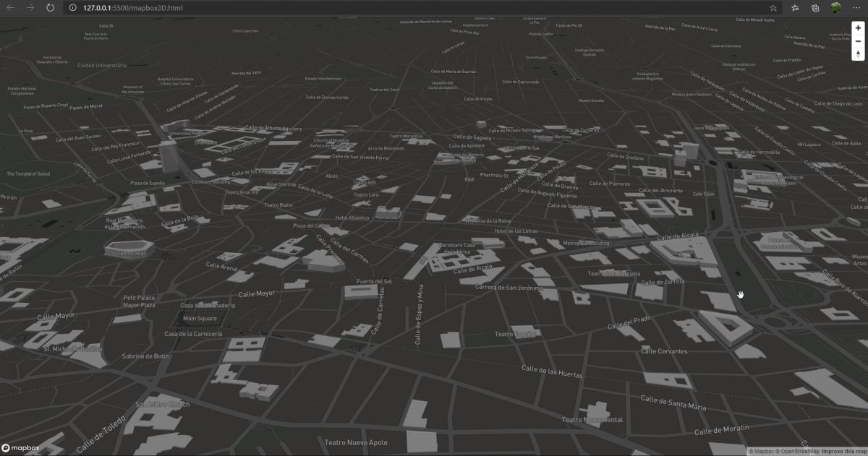Click the Metropolis Building label

[586, 243]
